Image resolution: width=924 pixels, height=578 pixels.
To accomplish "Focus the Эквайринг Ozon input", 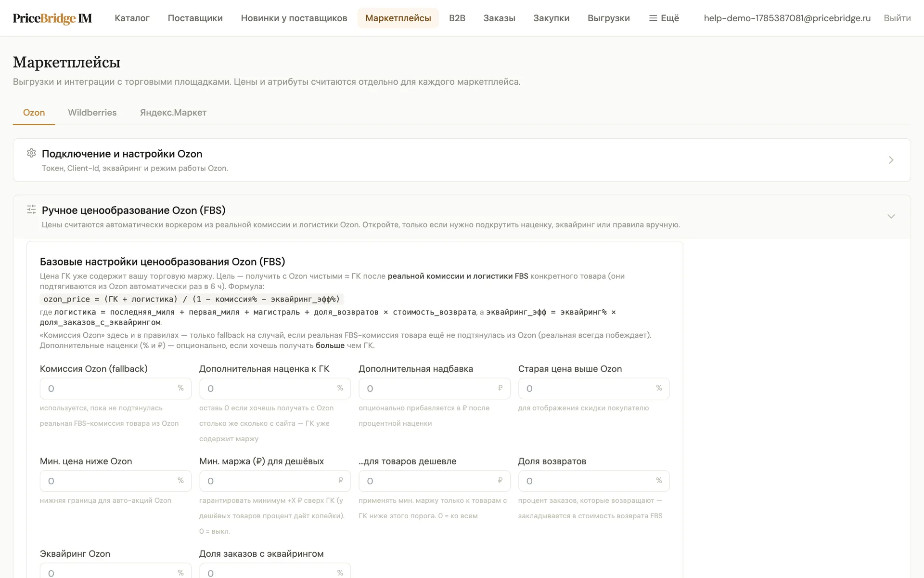I will click(x=115, y=571).
